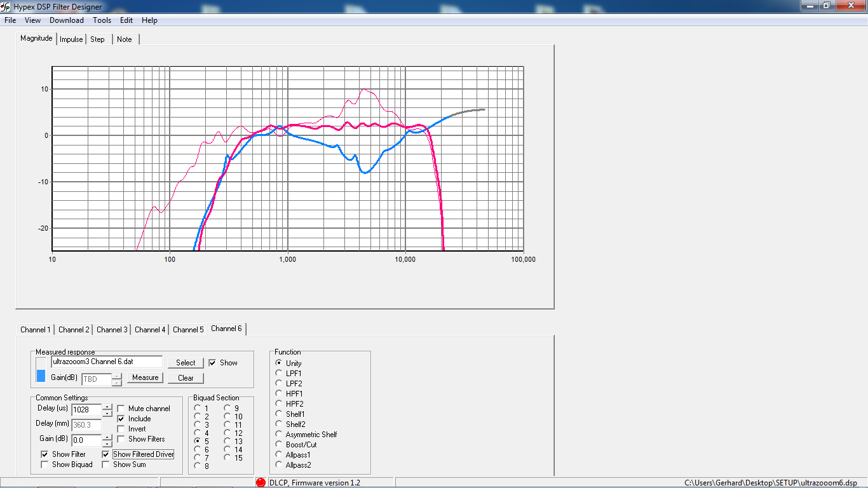
Task: Switch to the Note tab
Action: click(x=125, y=39)
